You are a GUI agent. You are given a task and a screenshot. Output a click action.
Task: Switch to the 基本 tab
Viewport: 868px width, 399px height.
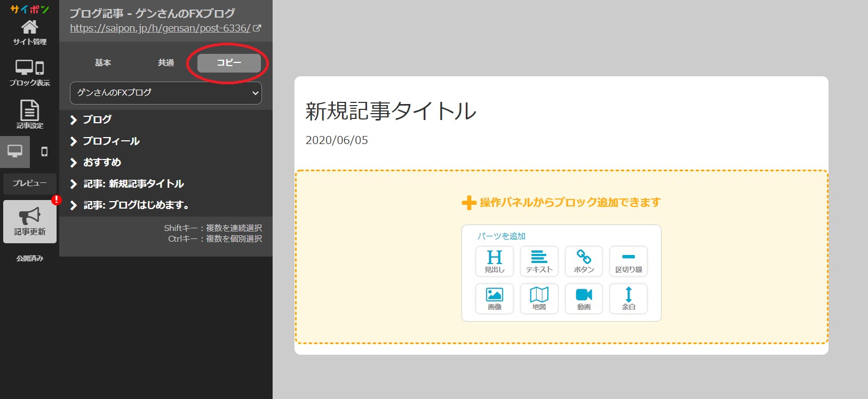[103, 63]
